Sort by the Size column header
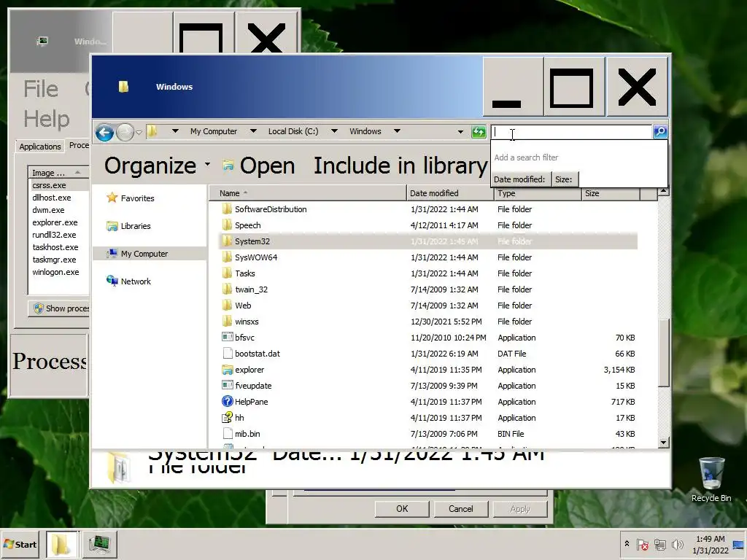 tap(611, 193)
